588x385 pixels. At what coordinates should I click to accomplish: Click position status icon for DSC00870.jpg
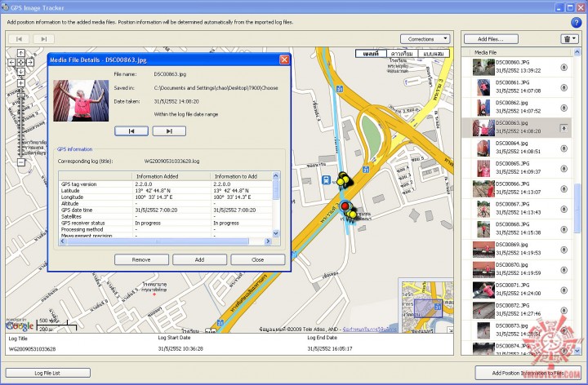click(563, 270)
